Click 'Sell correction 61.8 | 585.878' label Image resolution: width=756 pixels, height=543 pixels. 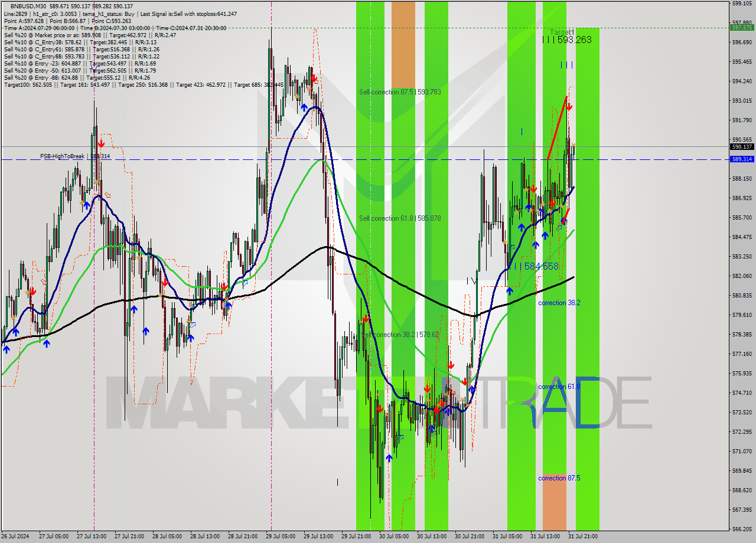(x=400, y=218)
